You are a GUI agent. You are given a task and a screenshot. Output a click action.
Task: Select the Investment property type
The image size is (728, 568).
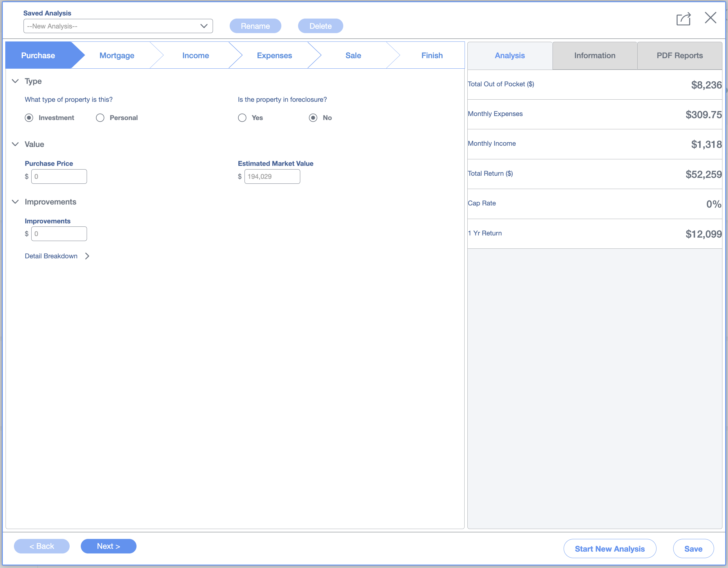(29, 118)
